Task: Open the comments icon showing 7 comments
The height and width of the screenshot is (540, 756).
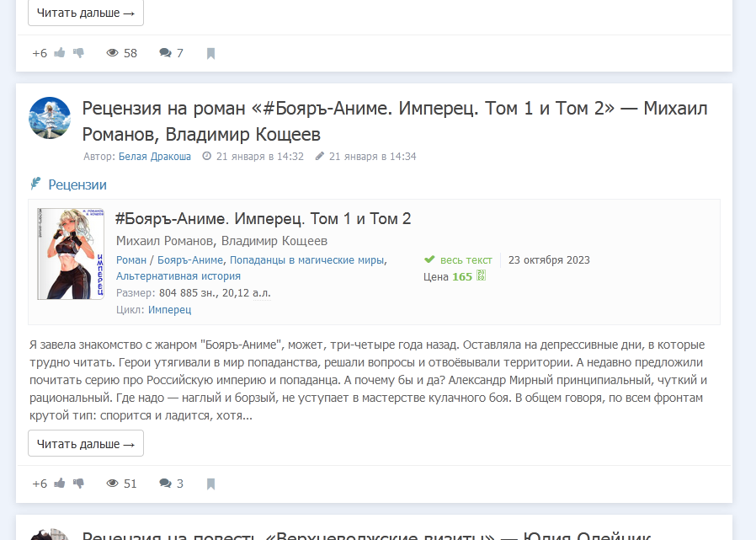Action: [166, 53]
